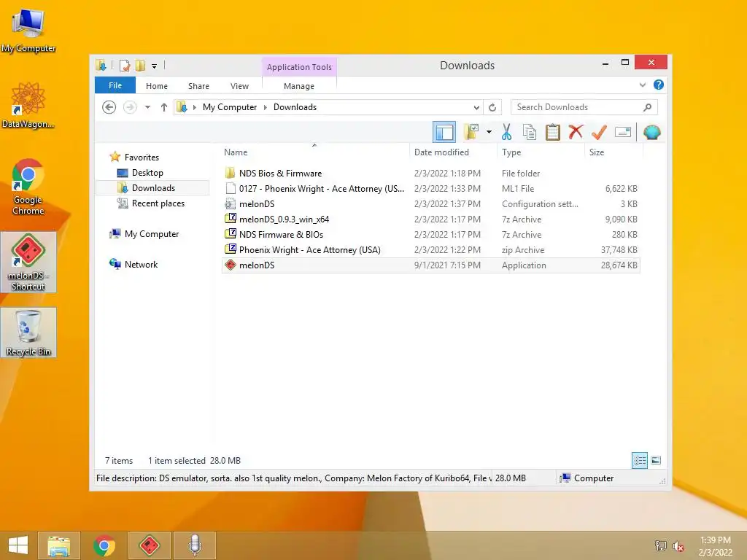Click the Cut scissors toolbar icon
Screen dimensions: 747x560
(506, 132)
